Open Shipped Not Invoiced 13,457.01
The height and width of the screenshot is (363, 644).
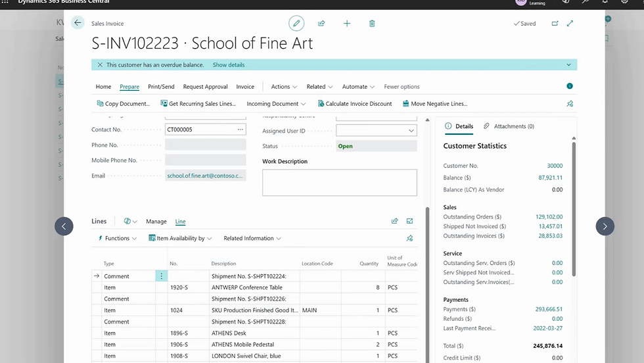tap(551, 226)
